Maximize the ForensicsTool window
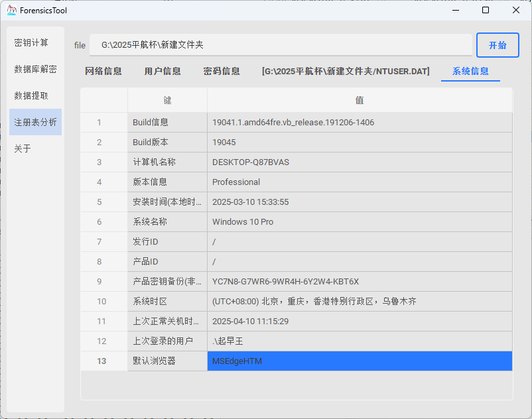Viewport: 532px width, 419px height. [486, 11]
